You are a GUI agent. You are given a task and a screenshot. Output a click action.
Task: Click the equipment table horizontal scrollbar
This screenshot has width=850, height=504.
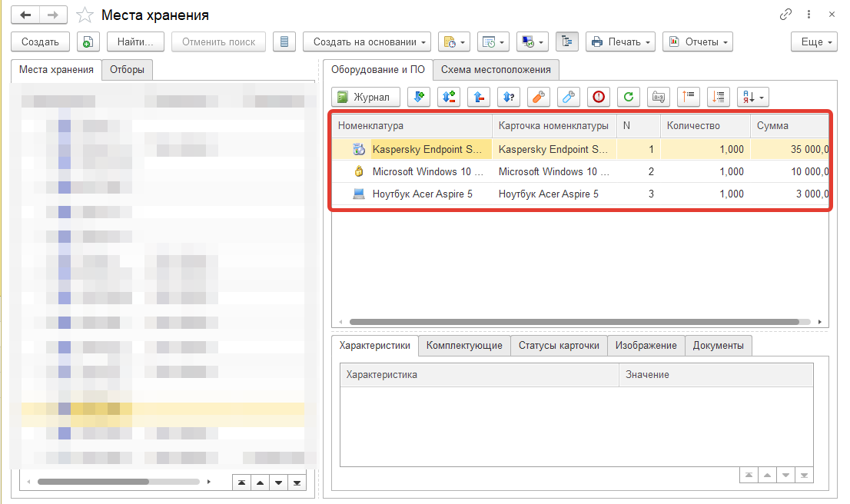click(579, 322)
